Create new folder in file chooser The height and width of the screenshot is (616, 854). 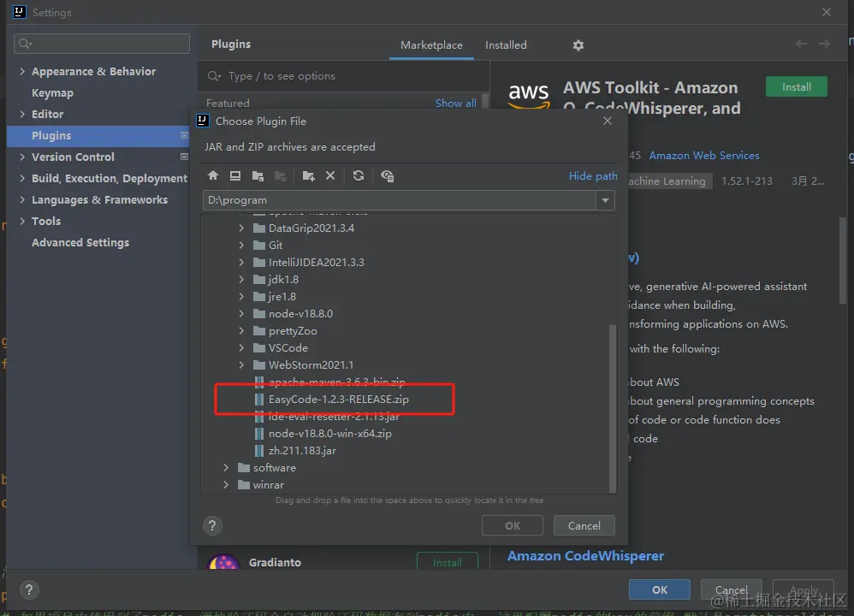tap(308, 175)
